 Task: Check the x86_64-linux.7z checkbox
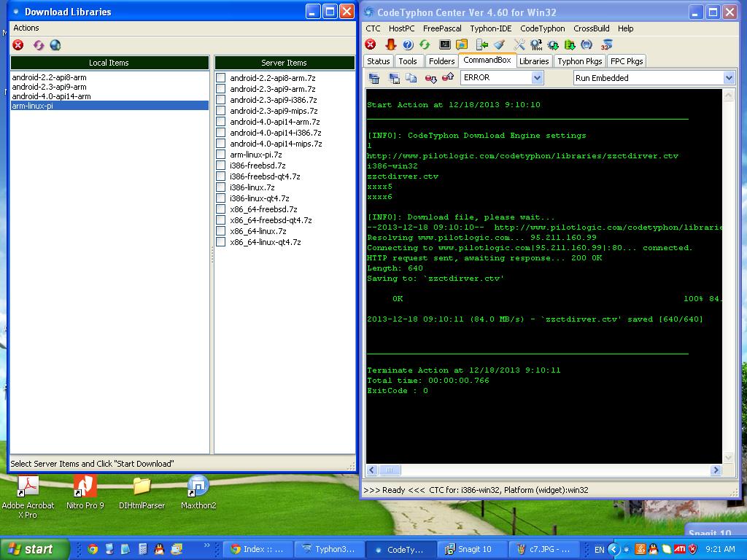[x=220, y=231]
